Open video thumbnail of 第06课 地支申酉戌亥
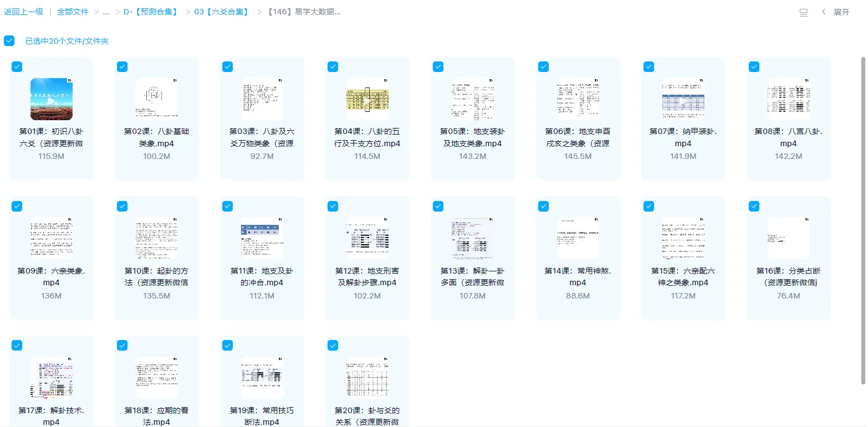 point(578,99)
